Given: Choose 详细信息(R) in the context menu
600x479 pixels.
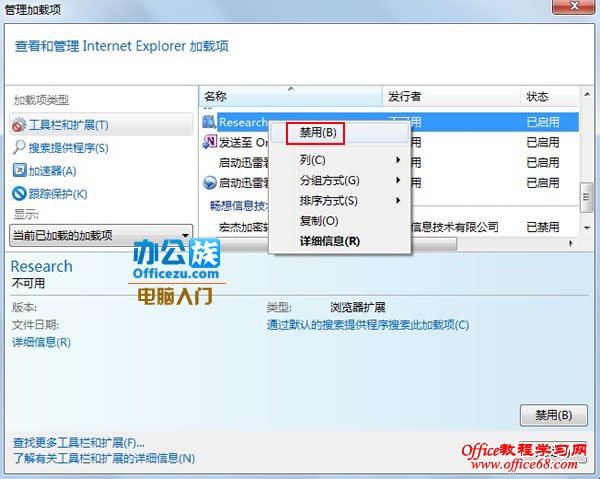Looking at the screenshot, I should pyautogui.click(x=339, y=241).
